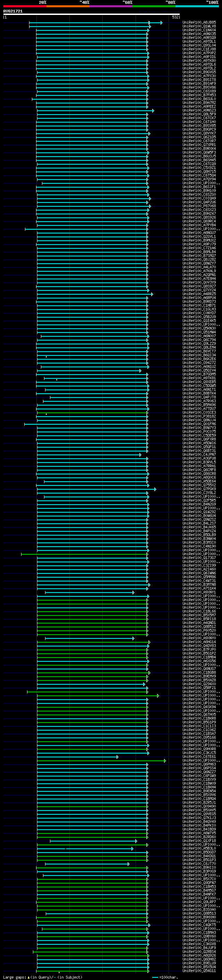Click the orange ~40% identity legend band

tap(68, 6)
